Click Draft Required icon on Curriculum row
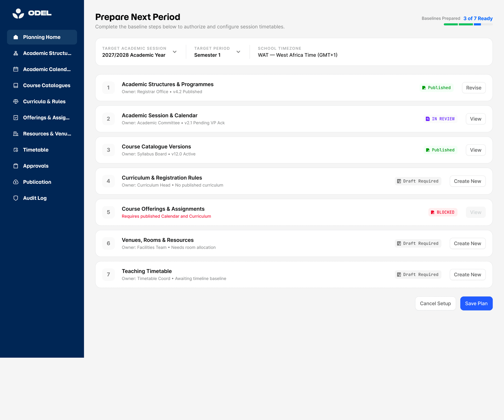The height and width of the screenshot is (420, 504). [399, 181]
